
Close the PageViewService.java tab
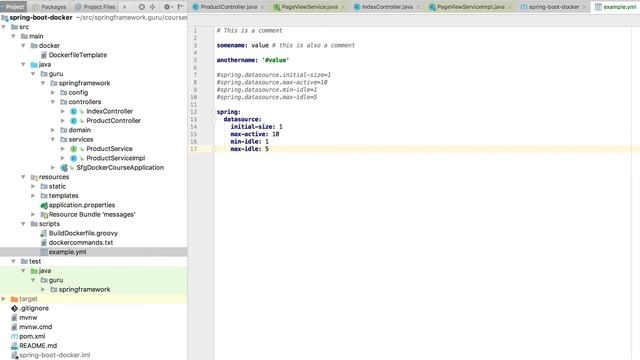[x=343, y=7]
